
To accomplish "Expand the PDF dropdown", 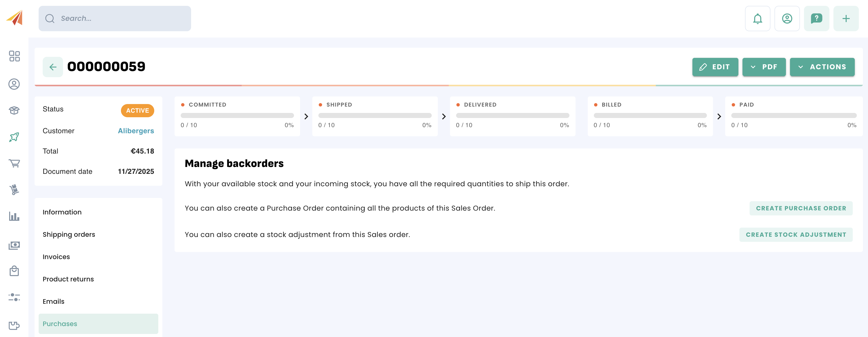I will 764,67.
